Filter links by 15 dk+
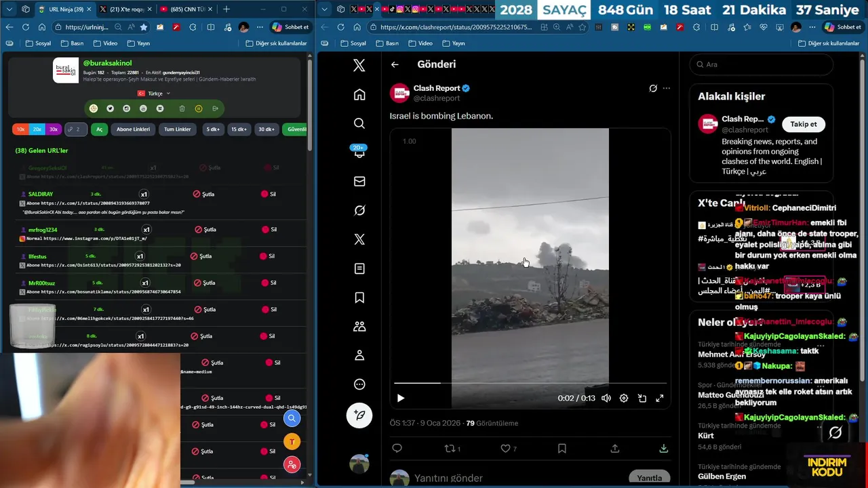The height and width of the screenshot is (488, 868). point(239,129)
